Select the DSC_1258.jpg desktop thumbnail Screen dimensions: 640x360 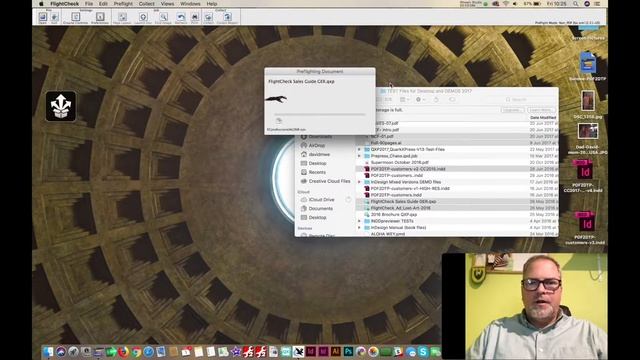(588, 101)
